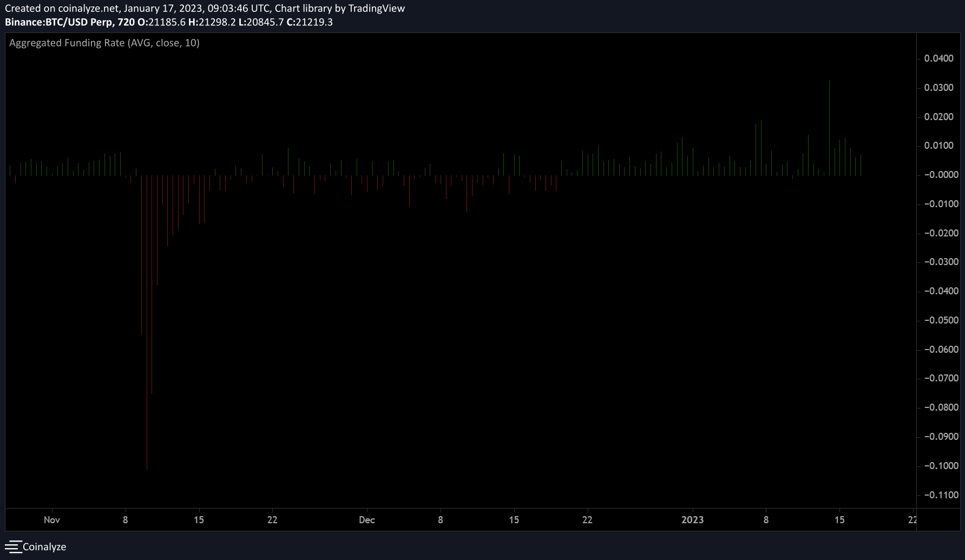Screen dimensions: 965x560
Task: Click the Coinalyze brand name text
Action: pyautogui.click(x=44, y=546)
